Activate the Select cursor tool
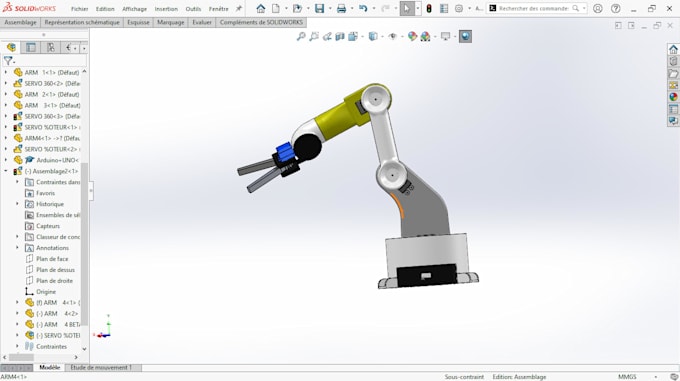Screen dimensions: 680x381 coord(407,8)
